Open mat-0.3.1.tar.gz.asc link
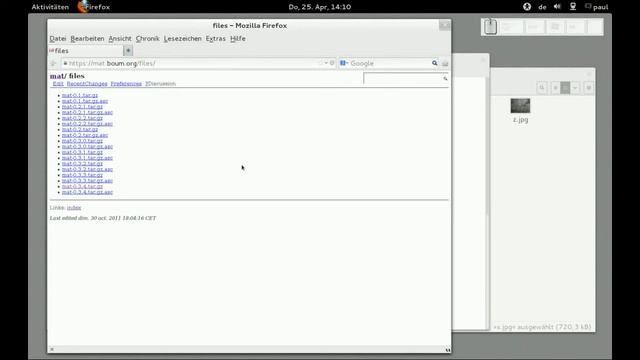640x360 pixels. pyautogui.click(x=87, y=158)
